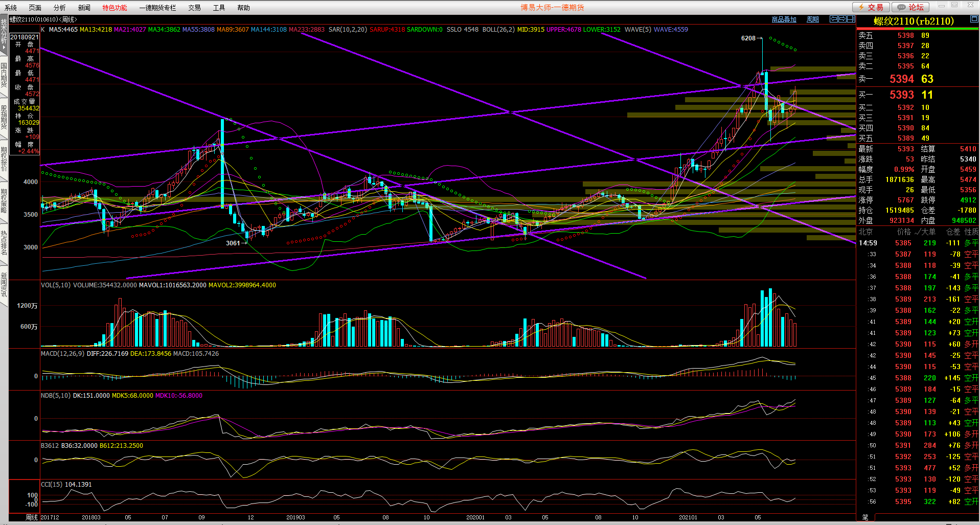Open the 一德期货专栏 menu
This screenshot has width=980, height=525.
pos(157,8)
